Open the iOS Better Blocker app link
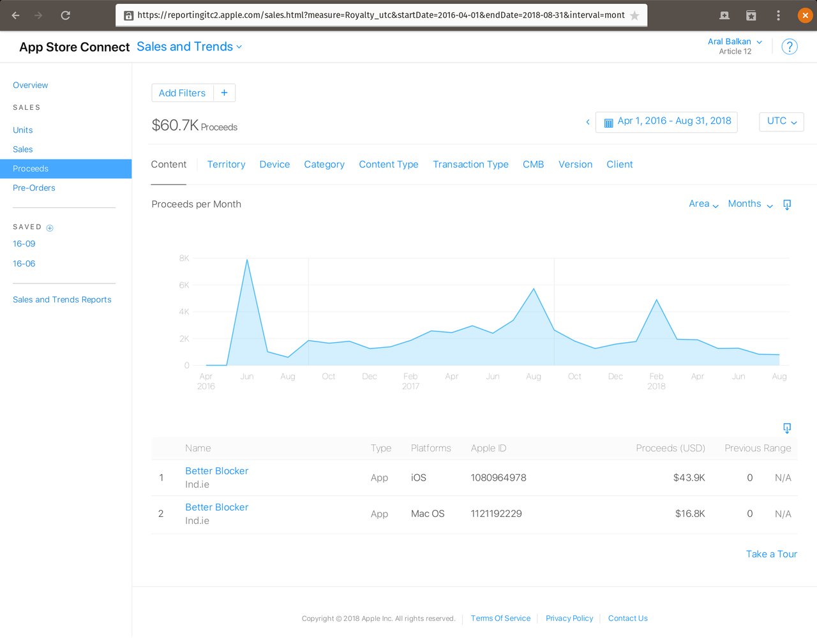 tap(217, 471)
